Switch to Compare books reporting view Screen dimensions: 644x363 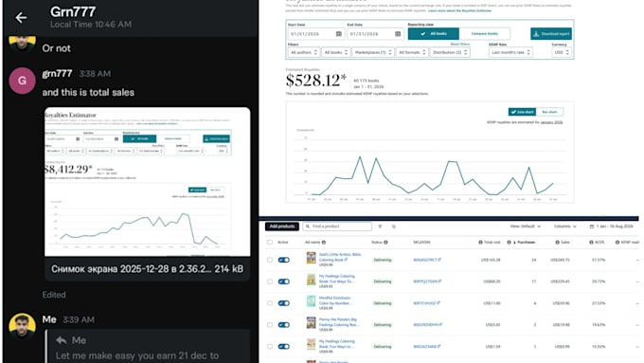pos(485,34)
